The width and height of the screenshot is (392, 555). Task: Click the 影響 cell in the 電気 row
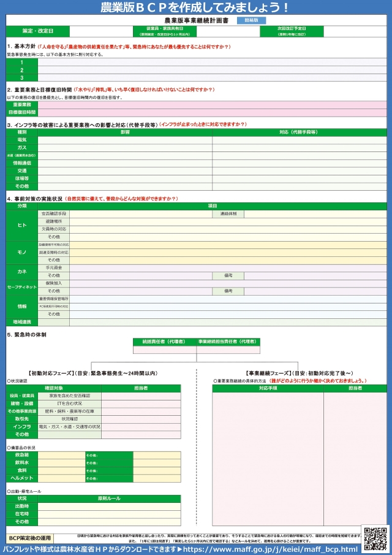coord(125,140)
